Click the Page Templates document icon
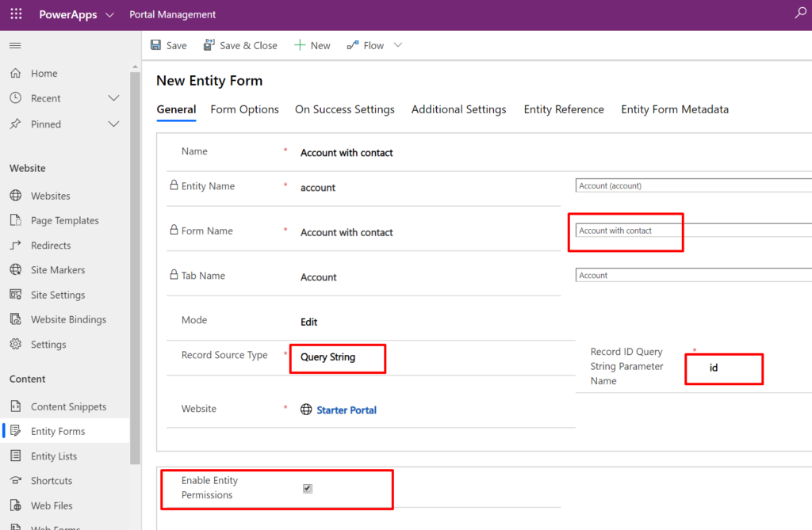Viewport: 812px width, 530px height. [16, 220]
